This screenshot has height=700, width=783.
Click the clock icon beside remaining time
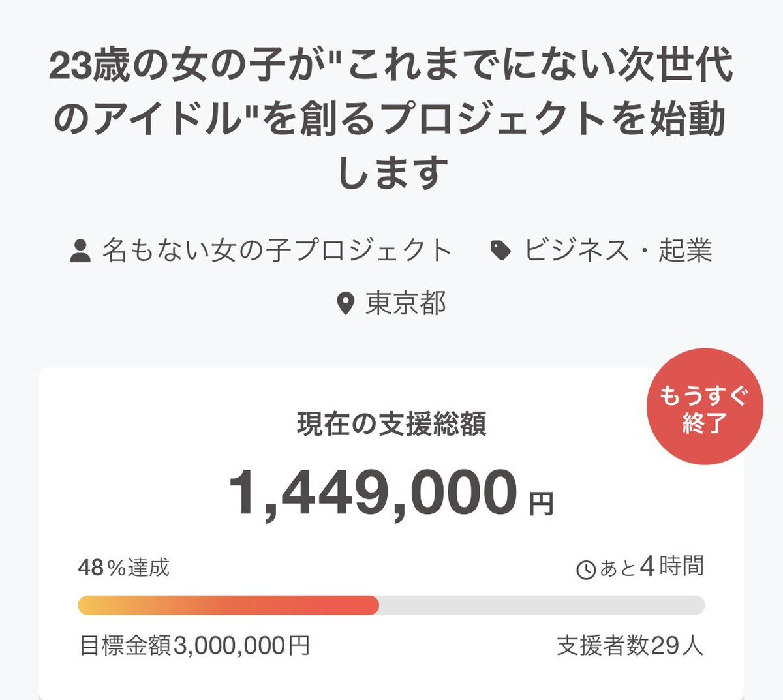pyautogui.click(x=586, y=570)
